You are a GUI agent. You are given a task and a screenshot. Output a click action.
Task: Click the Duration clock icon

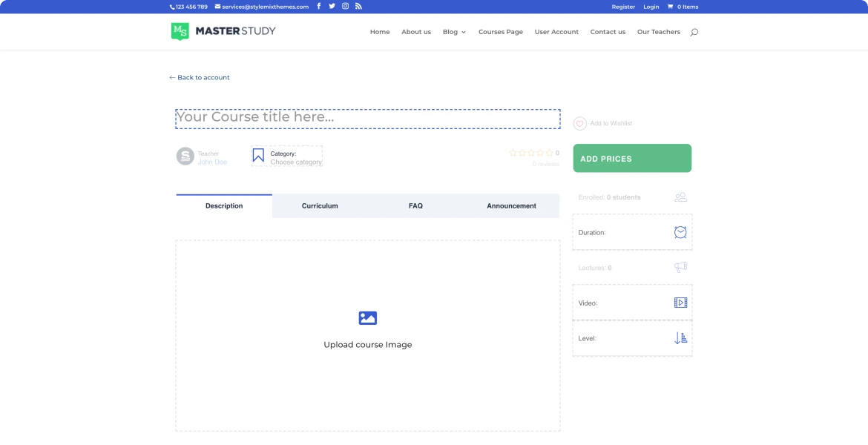point(680,232)
